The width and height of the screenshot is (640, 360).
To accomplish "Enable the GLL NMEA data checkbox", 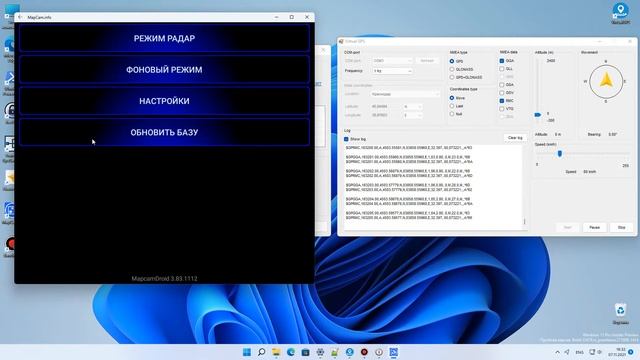I will click(x=502, y=69).
